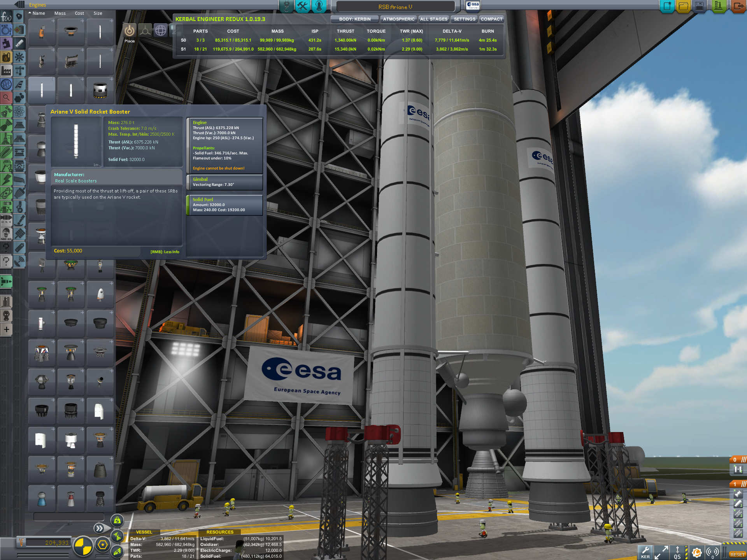Click 'Real Scale Boosters' manufacturer text
747x560 pixels.
pyautogui.click(x=76, y=181)
